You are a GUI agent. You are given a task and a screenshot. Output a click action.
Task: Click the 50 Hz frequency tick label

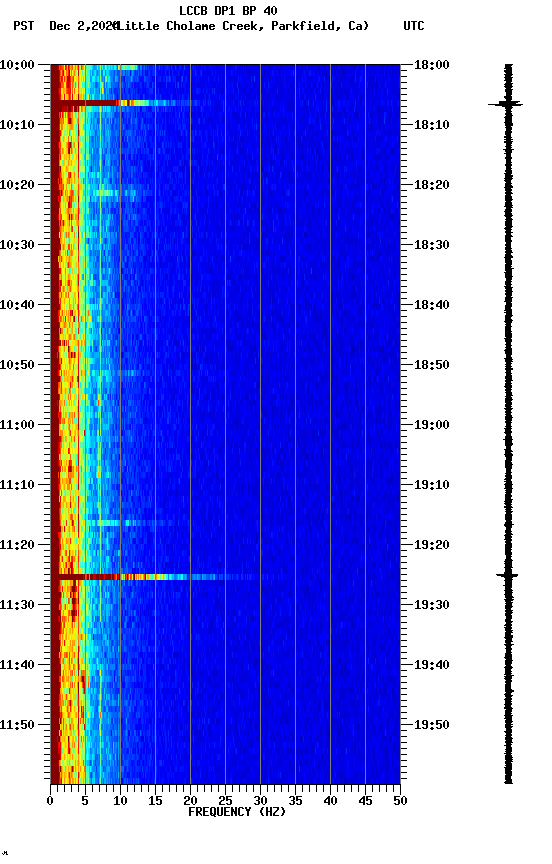click(x=400, y=801)
